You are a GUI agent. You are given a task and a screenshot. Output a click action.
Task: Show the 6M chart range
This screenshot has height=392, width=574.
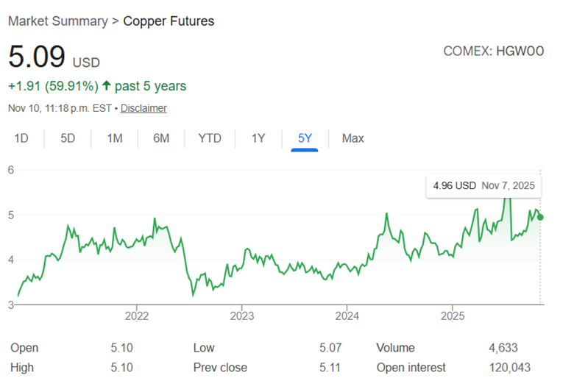tap(161, 138)
